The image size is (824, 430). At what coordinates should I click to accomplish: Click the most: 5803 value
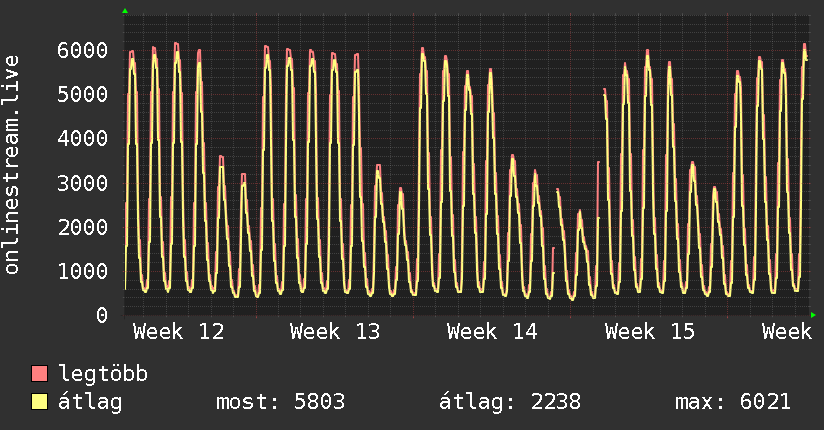[x=281, y=402]
